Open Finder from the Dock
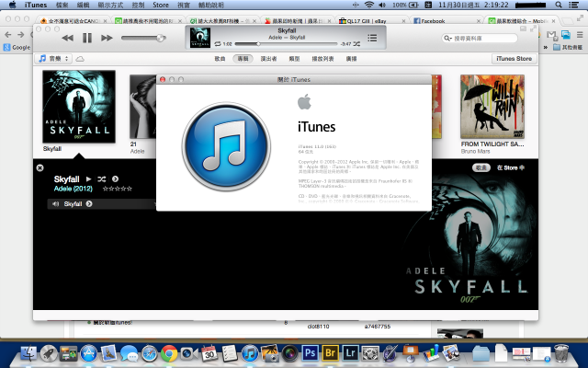 click(28, 353)
